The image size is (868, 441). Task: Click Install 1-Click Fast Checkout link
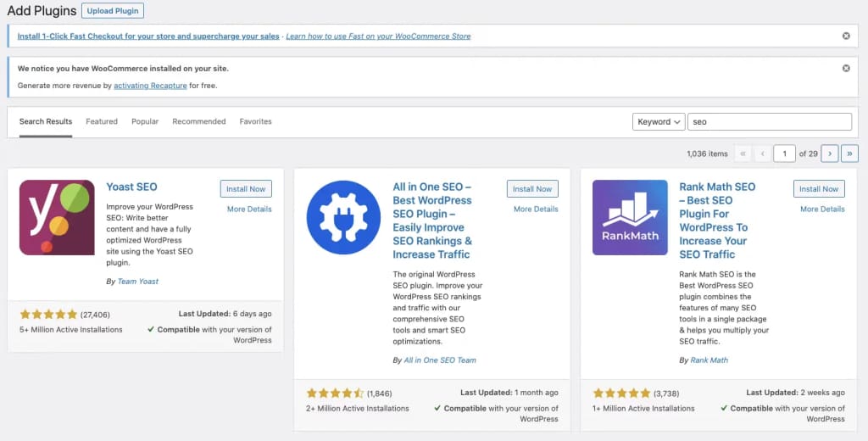point(148,36)
